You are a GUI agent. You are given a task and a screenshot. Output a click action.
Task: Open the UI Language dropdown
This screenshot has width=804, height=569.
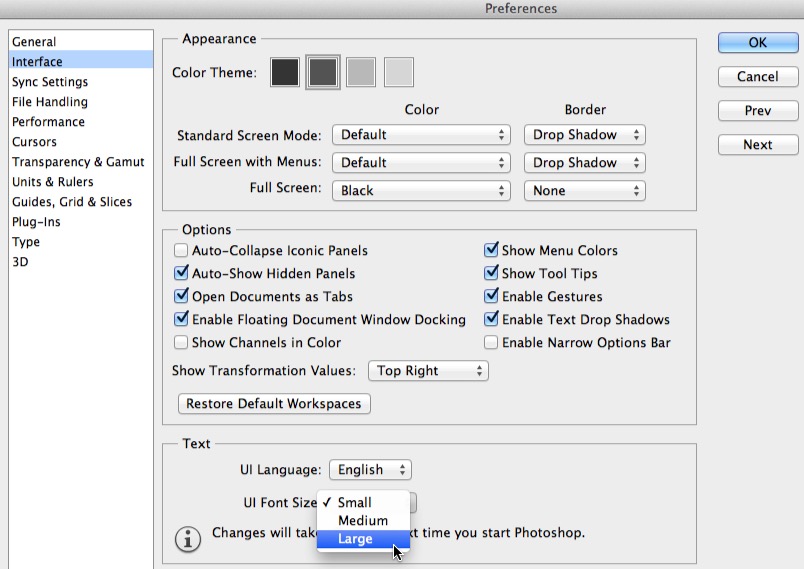370,470
